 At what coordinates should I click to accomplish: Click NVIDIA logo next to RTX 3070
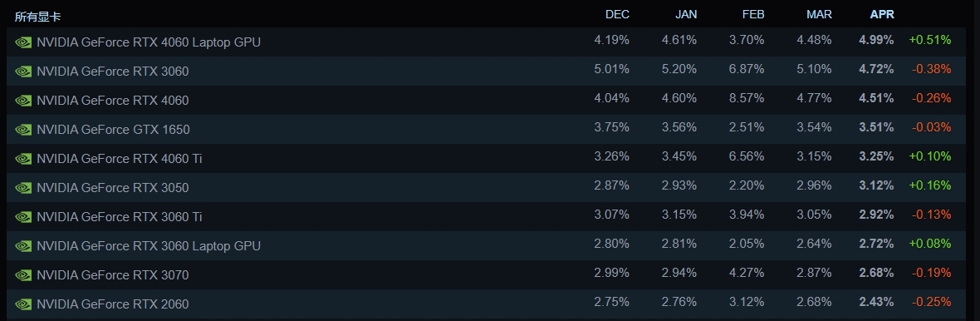[x=23, y=275]
